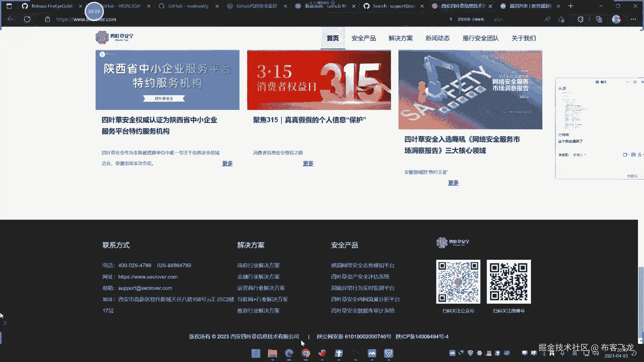This screenshot has height=362, width=644.
Task: Open Edge favorites star icon
Action: click(561, 19)
